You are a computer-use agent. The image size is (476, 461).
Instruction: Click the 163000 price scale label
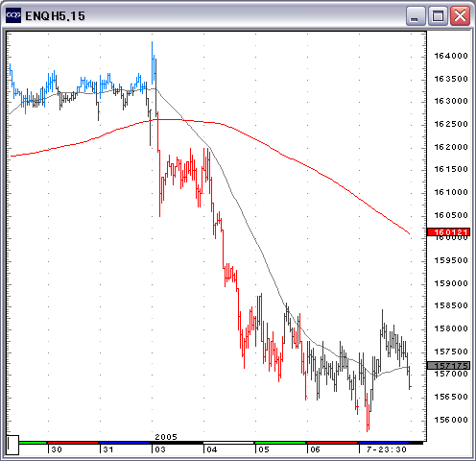(451, 101)
